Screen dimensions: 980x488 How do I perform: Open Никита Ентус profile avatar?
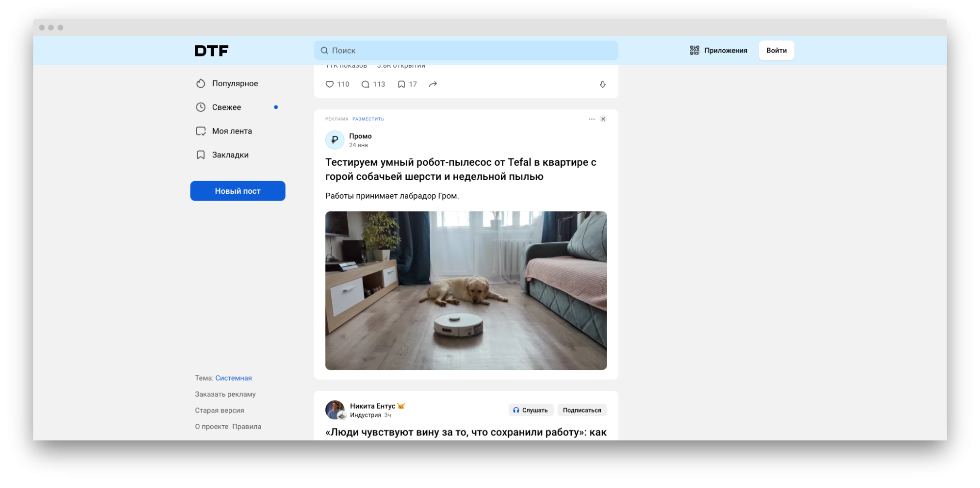(335, 410)
